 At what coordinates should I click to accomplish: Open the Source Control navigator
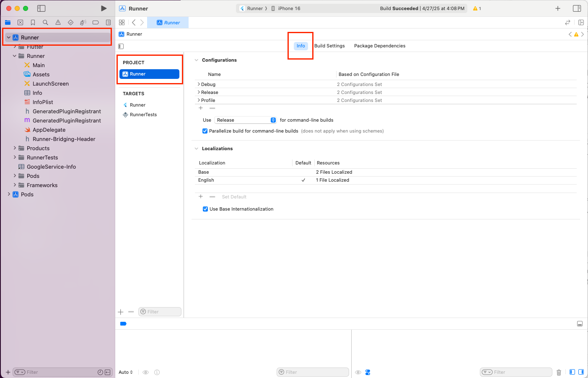(x=20, y=22)
